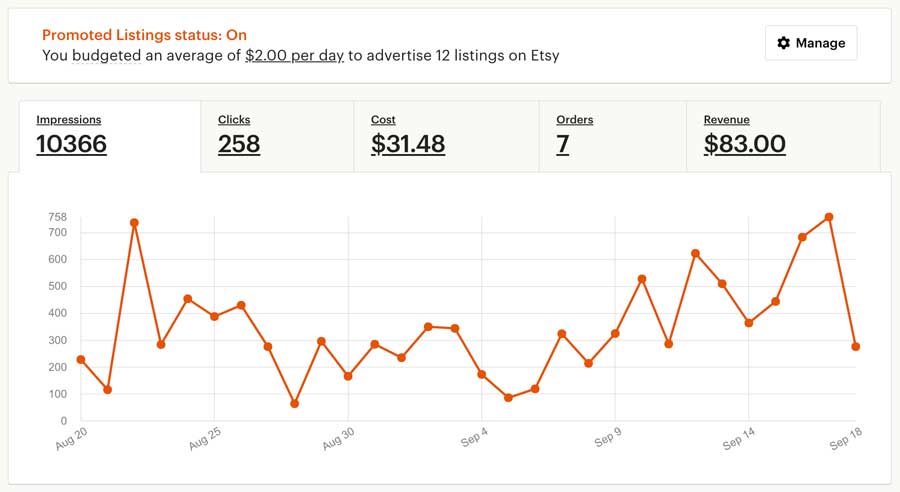Select the Impressions tab
This screenshot has height=492, width=900.
pos(110,137)
